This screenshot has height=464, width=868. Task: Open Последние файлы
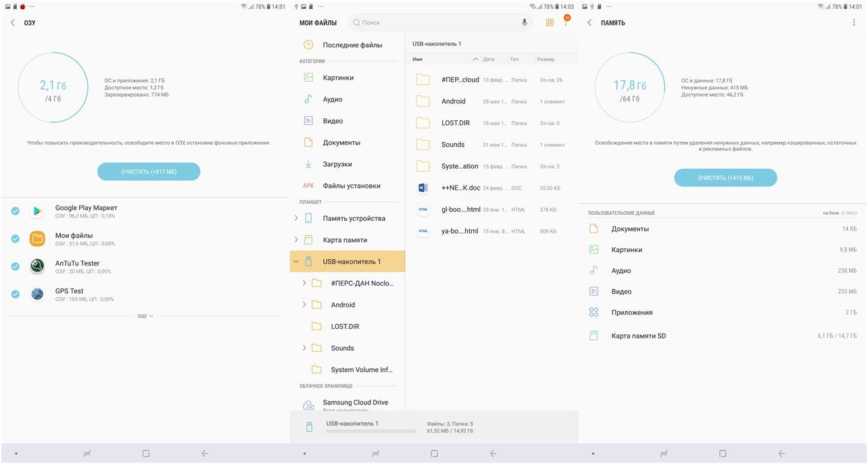click(352, 45)
